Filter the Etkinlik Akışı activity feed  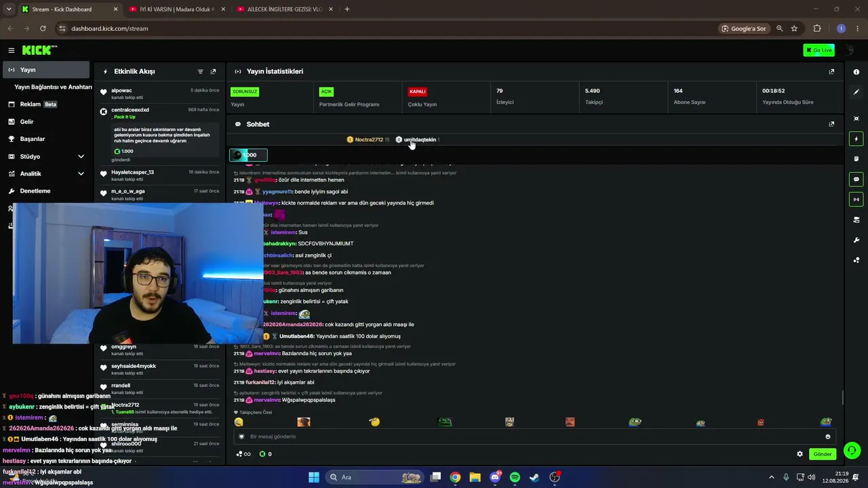click(200, 71)
